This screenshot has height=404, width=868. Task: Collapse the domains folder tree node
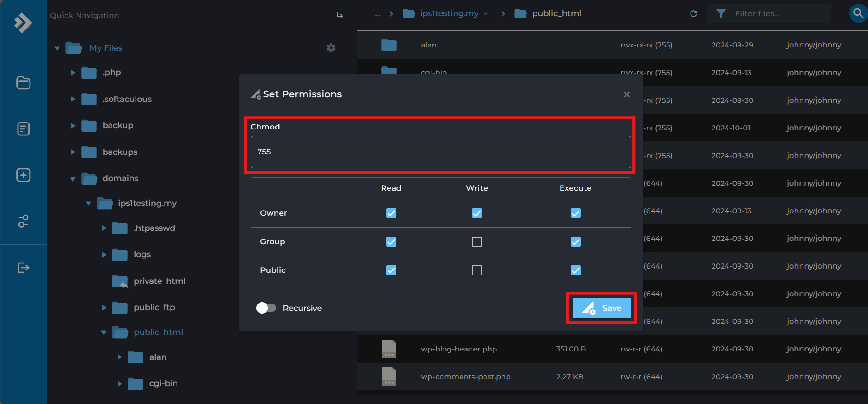coord(73,179)
